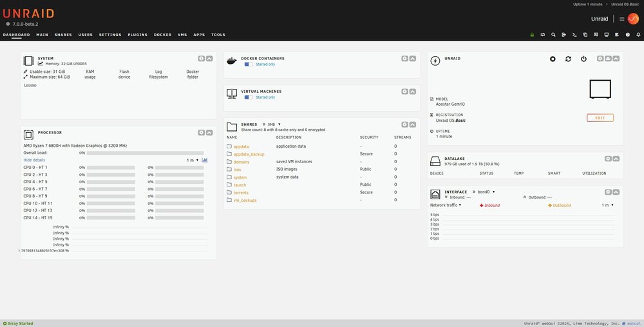Open the Tools tab

(x=218, y=35)
